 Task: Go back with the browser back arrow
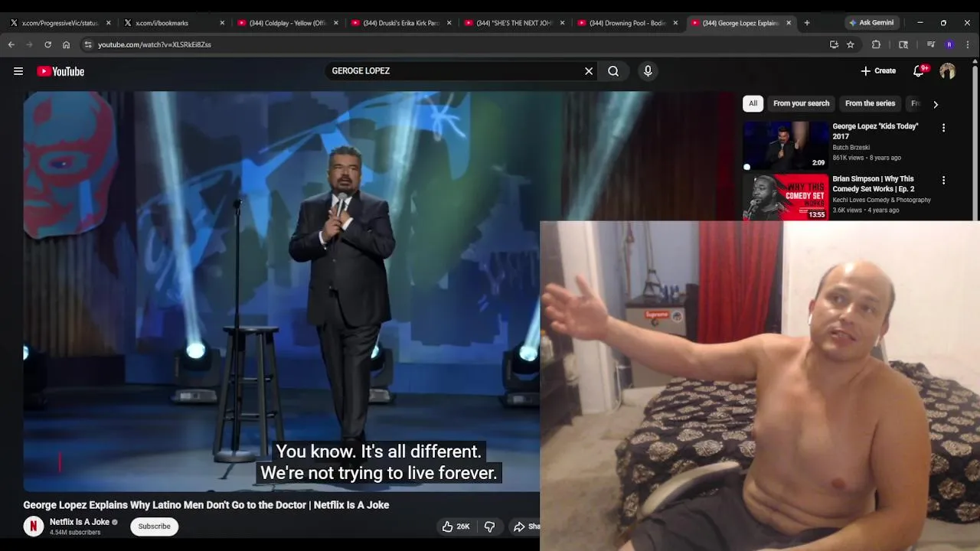coord(11,44)
